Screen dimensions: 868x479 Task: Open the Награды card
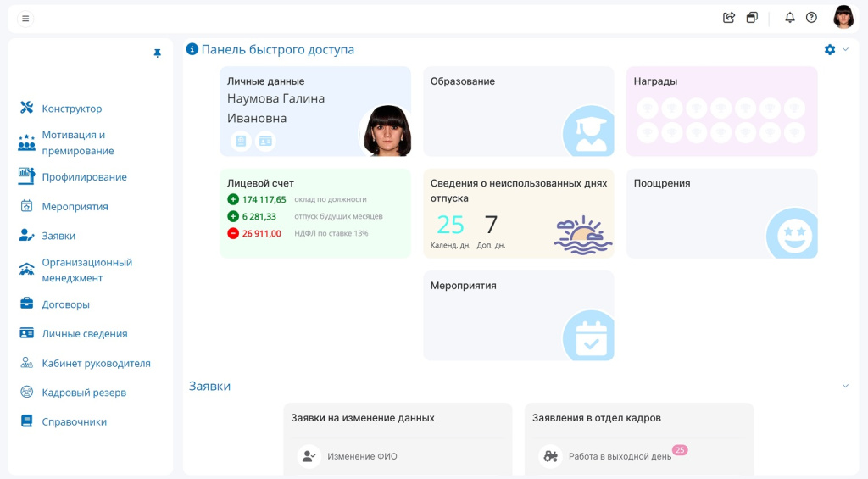pos(722,111)
